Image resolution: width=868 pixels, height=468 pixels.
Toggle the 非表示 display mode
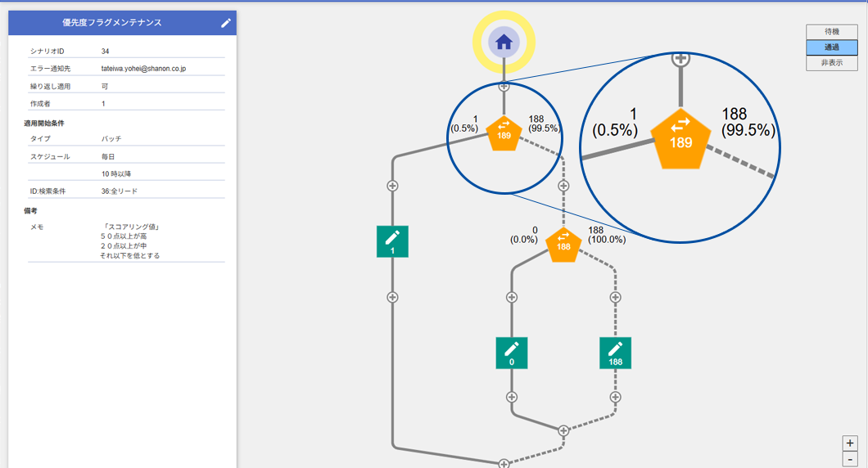tap(831, 63)
